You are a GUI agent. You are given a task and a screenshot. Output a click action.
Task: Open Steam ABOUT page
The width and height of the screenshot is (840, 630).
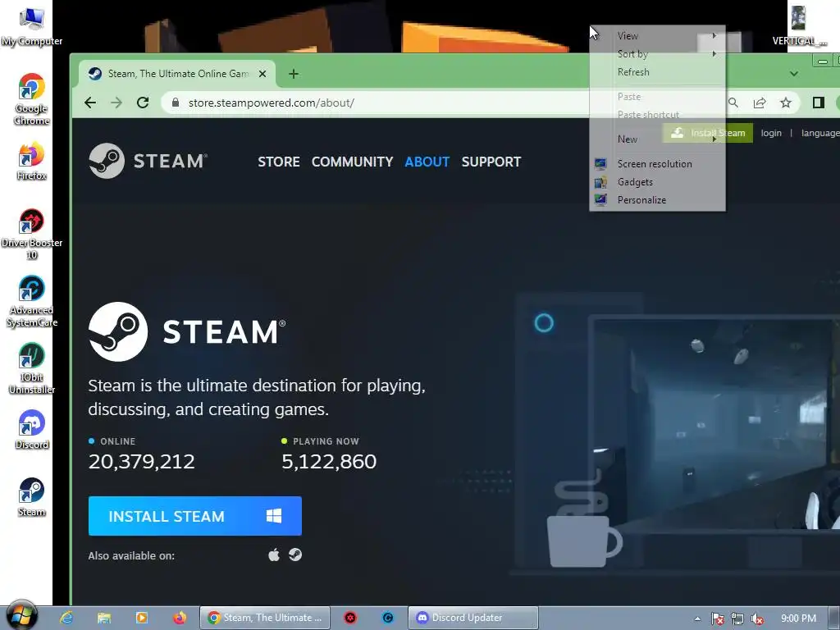coord(427,162)
